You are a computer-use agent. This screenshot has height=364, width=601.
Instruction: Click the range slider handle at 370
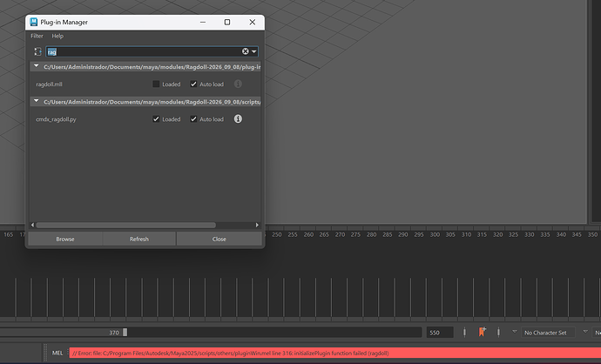[125, 332]
